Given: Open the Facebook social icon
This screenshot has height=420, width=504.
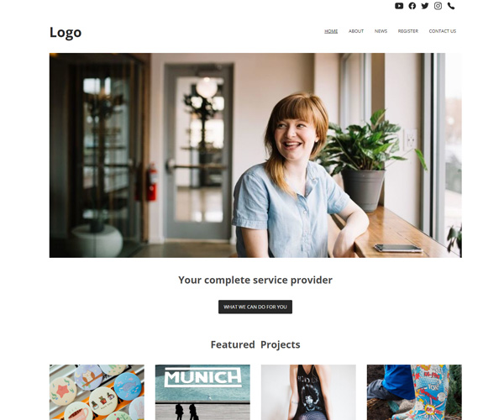Looking at the screenshot, I should pos(412,6).
